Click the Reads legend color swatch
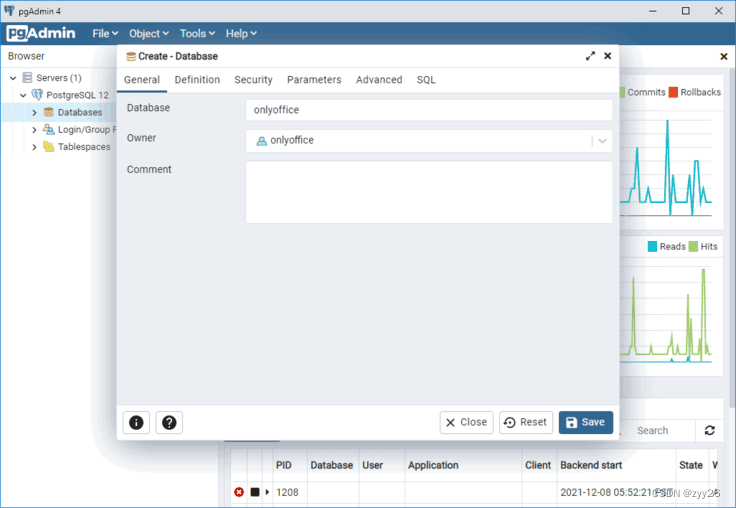The image size is (736, 508). tap(652, 246)
